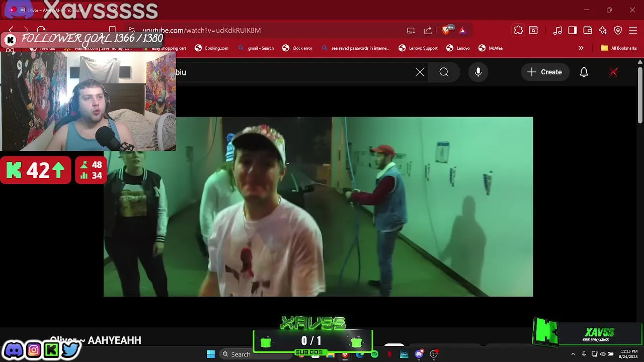Image resolution: width=644 pixels, height=362 pixels.
Task: Open the Lenovo Support bookmark
Action: [418, 48]
